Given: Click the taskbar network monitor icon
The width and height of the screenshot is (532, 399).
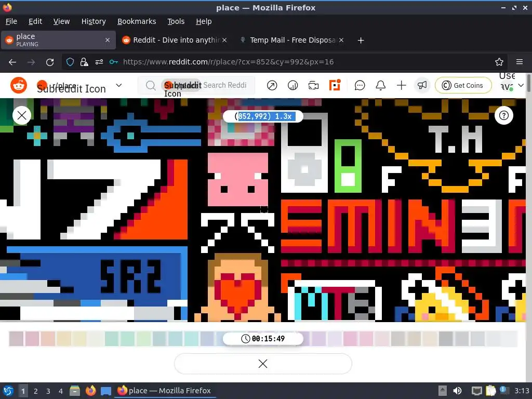Looking at the screenshot, I should pos(477,391).
